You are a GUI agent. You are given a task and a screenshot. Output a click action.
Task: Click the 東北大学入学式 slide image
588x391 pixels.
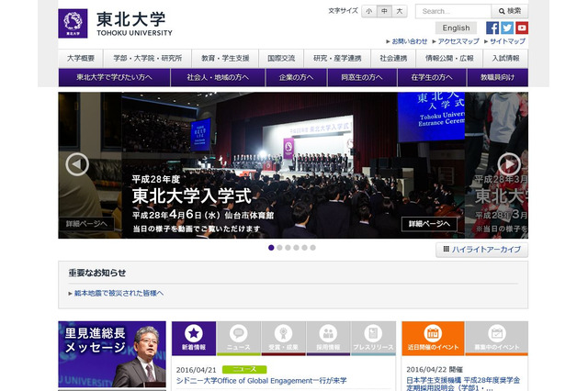(293, 165)
